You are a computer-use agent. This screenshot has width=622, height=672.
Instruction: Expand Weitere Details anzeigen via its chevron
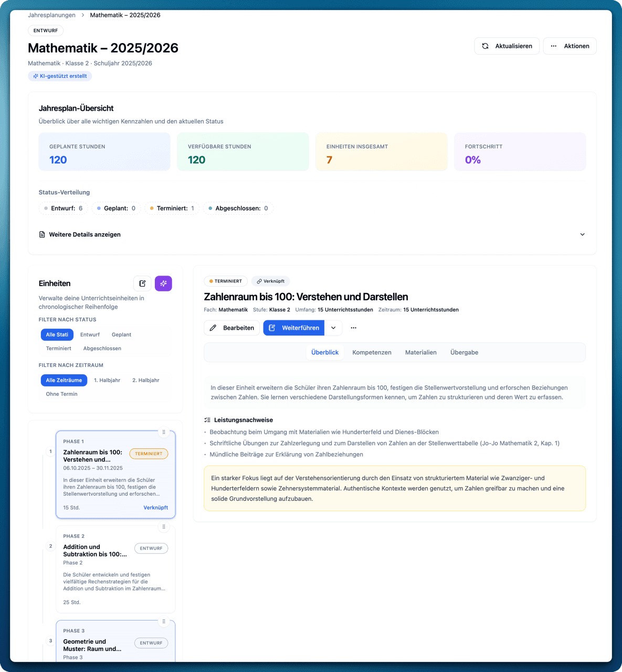click(x=582, y=235)
